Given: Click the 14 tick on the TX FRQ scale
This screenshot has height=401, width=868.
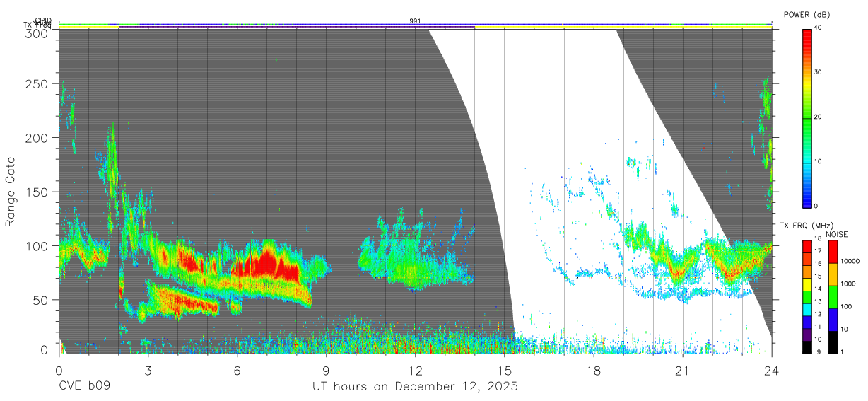Looking at the screenshot, I should point(817,289).
